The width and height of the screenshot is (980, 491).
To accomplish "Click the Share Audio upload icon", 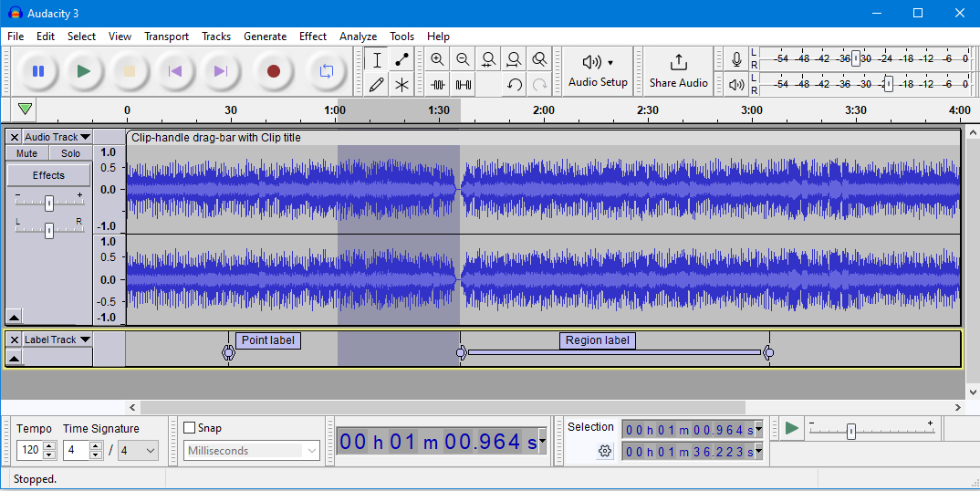I will pos(678,62).
